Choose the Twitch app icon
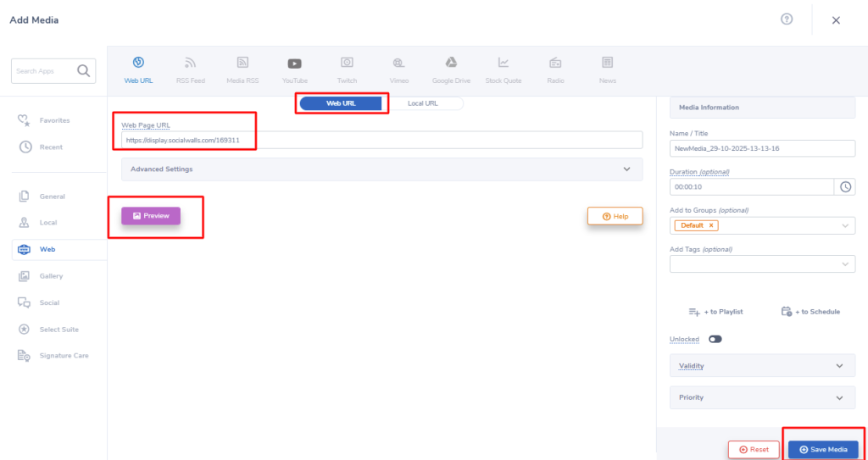868x460 pixels. click(347, 64)
